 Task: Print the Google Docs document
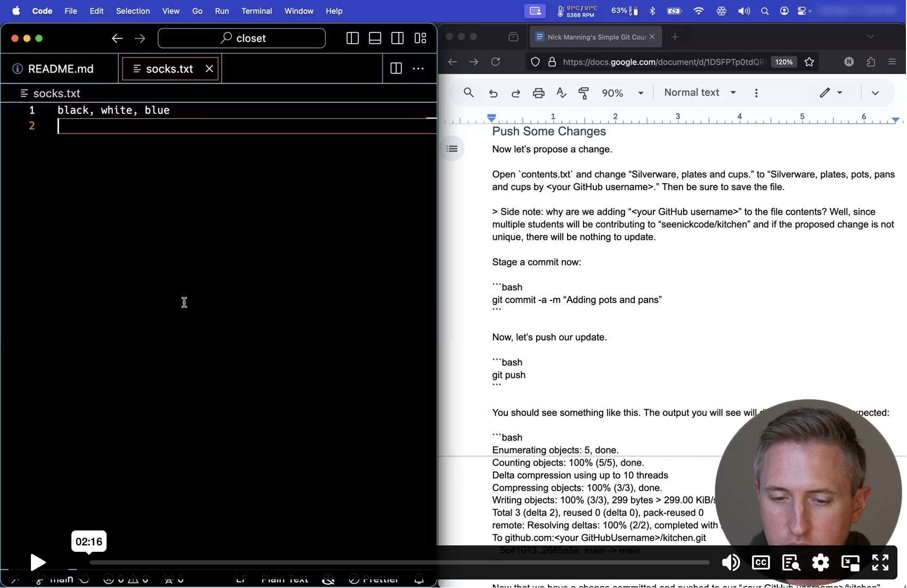pos(539,93)
